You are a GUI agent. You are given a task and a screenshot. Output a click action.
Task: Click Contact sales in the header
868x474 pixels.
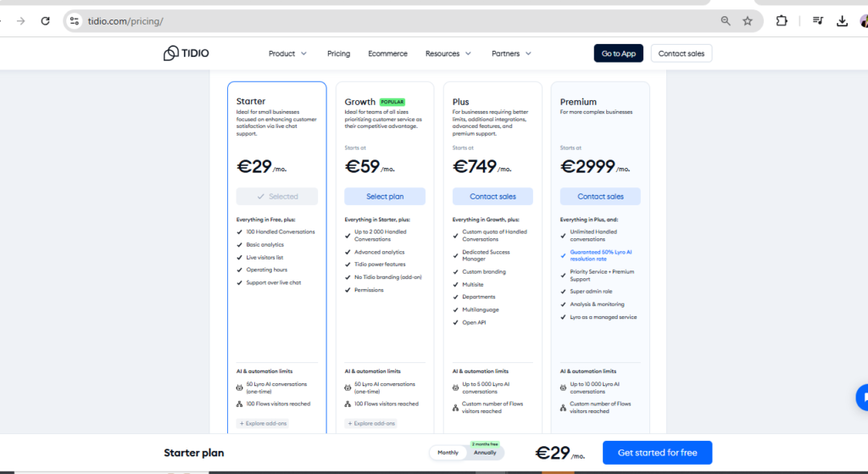(682, 53)
